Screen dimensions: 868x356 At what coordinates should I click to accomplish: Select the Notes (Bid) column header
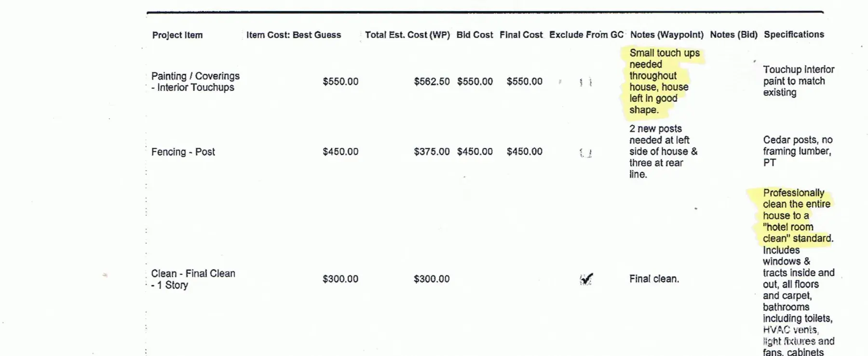click(x=733, y=35)
